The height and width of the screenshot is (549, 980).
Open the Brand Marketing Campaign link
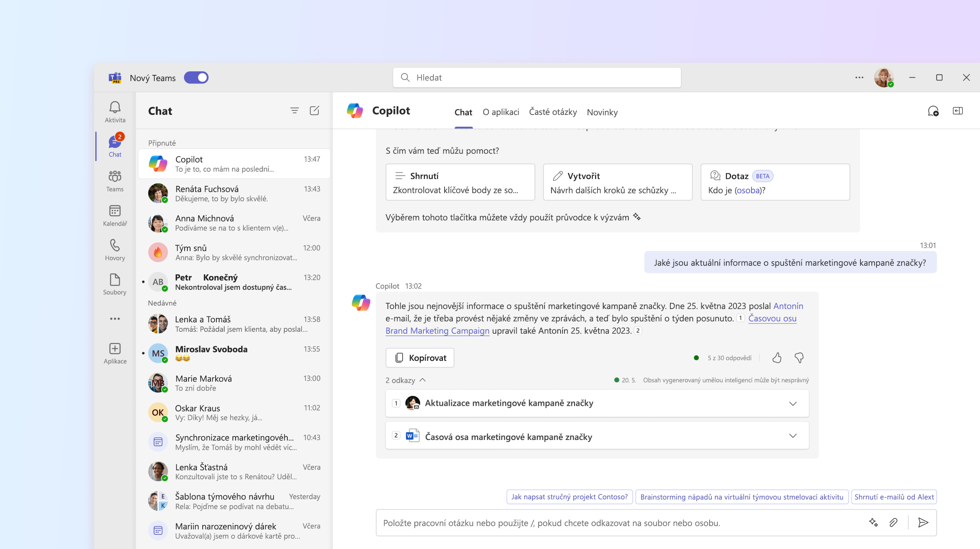[x=437, y=331]
